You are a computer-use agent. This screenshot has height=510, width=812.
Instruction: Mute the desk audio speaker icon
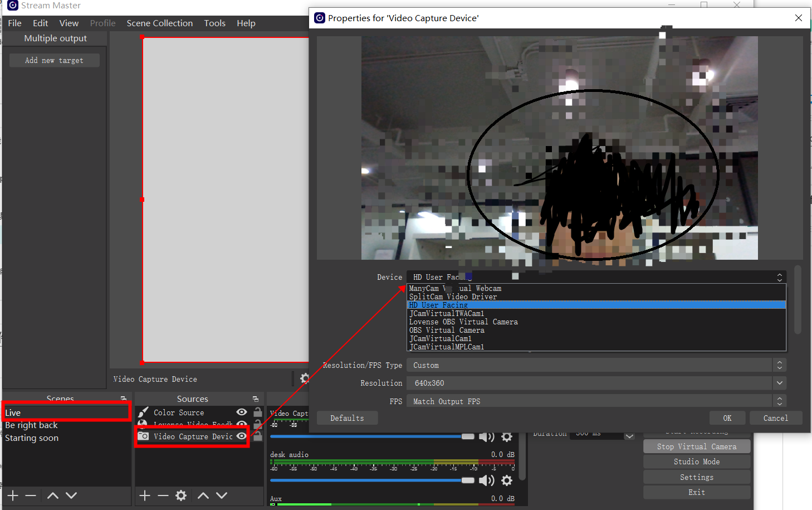point(486,480)
